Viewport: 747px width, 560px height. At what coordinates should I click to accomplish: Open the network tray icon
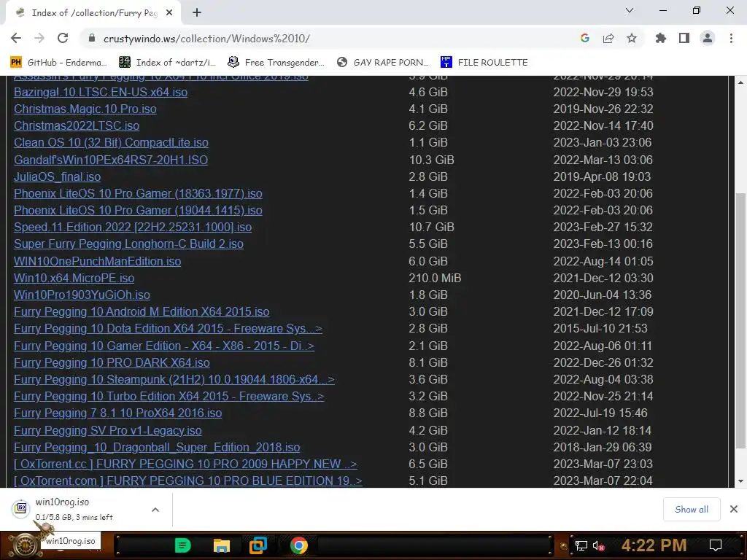581,545
